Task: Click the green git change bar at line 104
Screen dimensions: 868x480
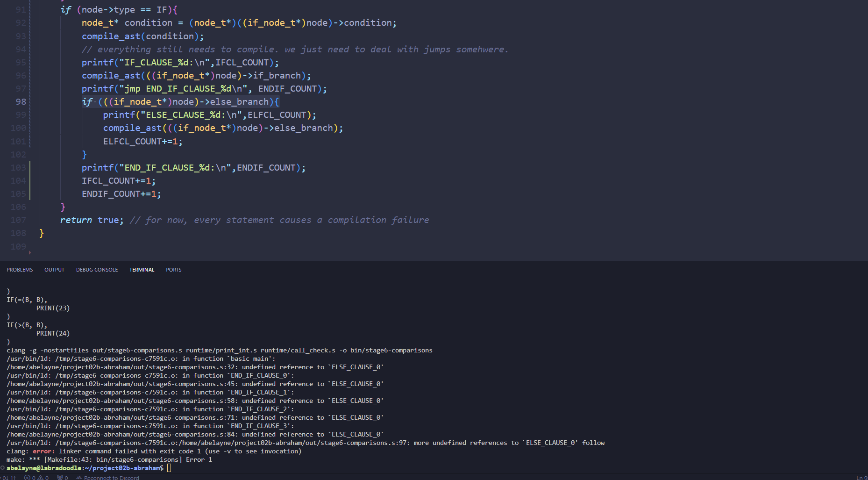Action: point(30,181)
